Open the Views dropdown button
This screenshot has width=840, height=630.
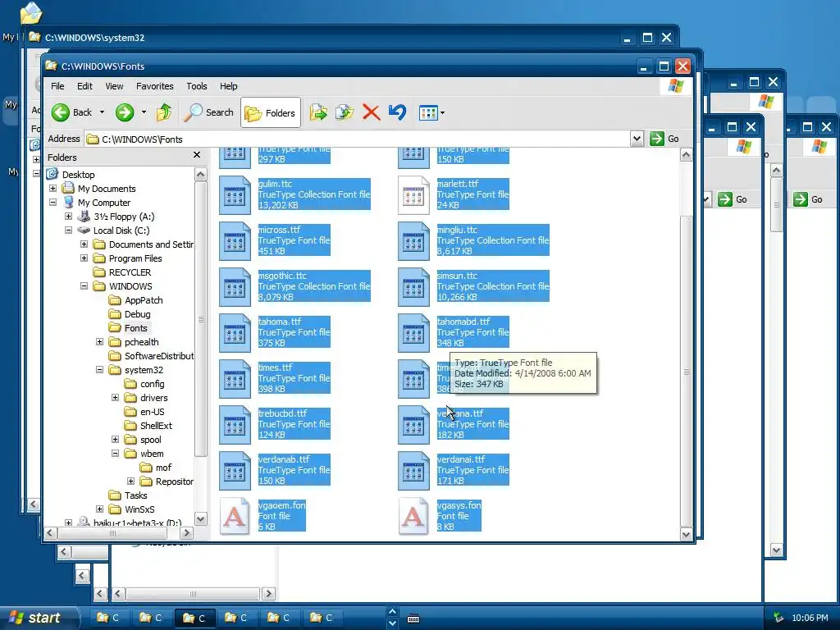pyautogui.click(x=431, y=113)
